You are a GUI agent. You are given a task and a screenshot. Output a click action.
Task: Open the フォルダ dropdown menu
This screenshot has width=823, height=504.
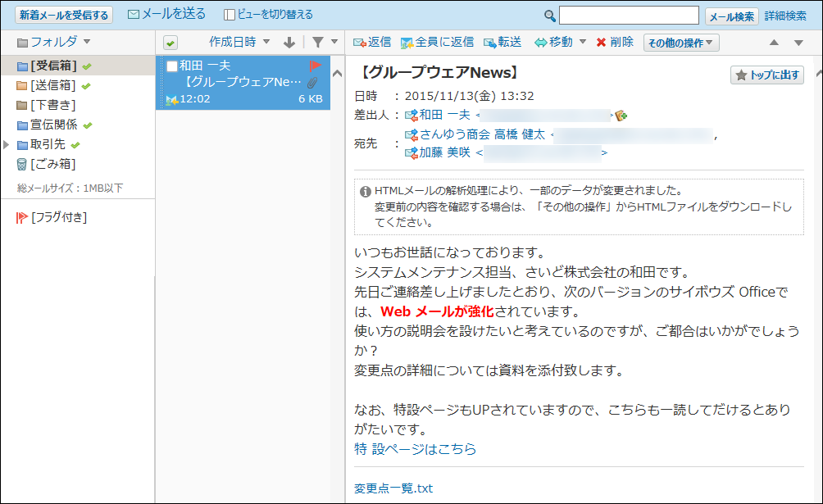pos(53,42)
